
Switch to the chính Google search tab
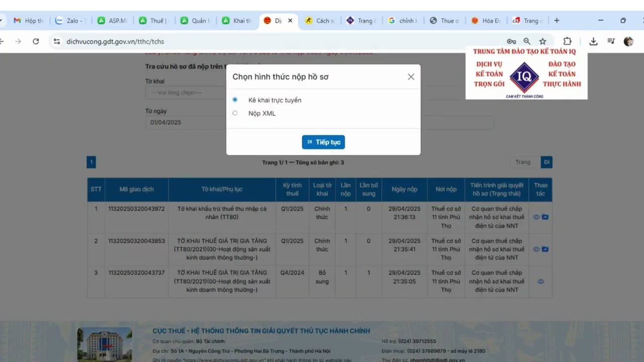click(x=403, y=21)
